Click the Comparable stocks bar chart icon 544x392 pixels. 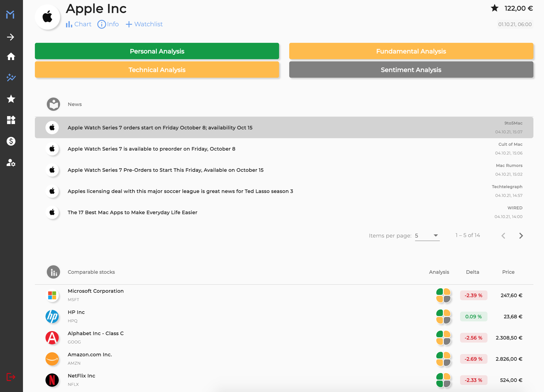pos(53,272)
